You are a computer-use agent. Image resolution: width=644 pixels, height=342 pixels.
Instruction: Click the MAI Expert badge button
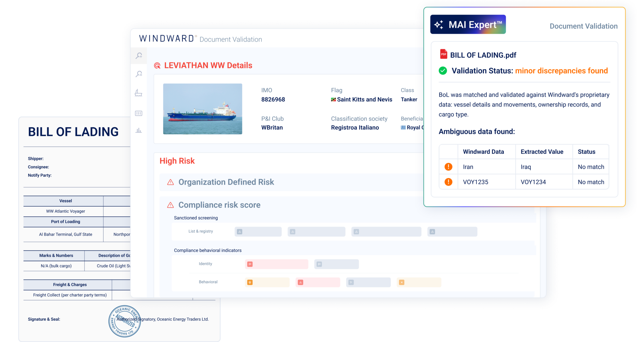point(468,24)
